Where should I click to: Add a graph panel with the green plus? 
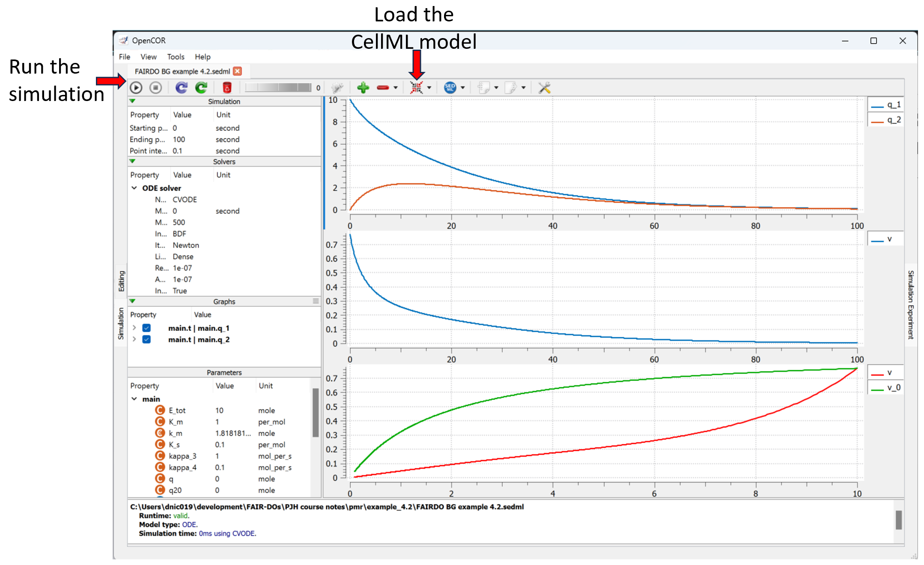click(x=363, y=88)
